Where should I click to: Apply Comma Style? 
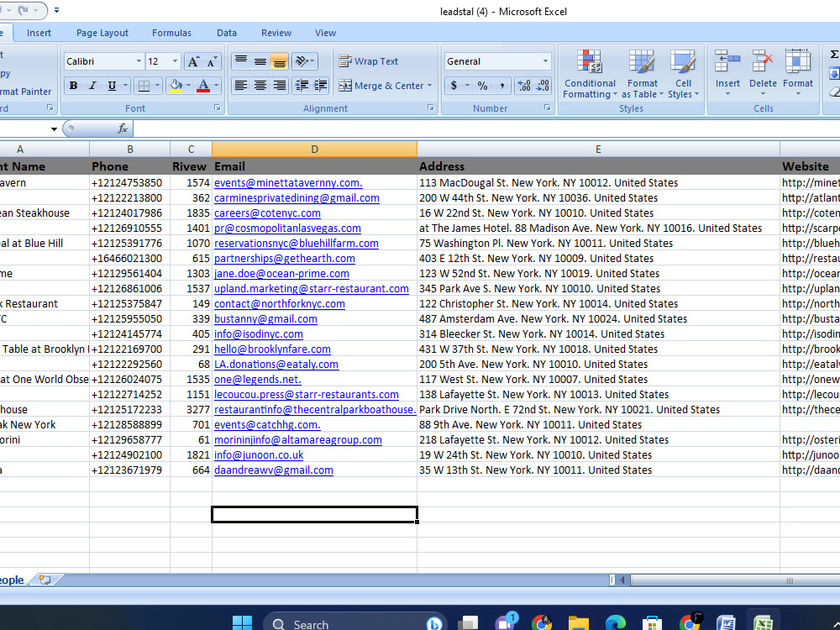(502, 86)
